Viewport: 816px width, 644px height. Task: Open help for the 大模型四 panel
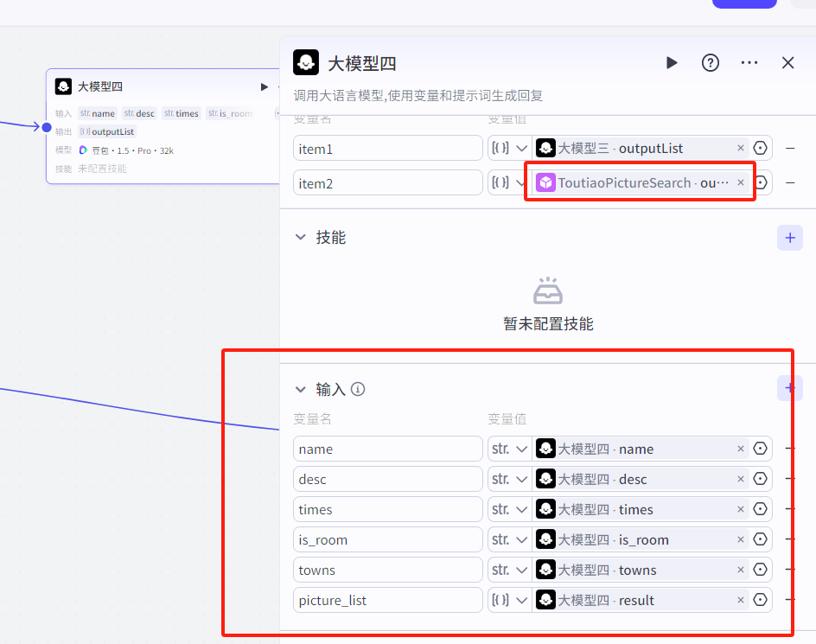(x=711, y=63)
